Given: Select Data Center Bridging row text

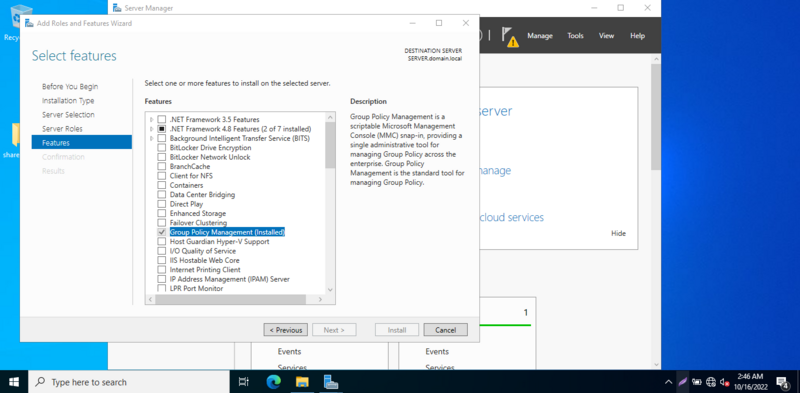Looking at the screenshot, I should click(x=202, y=194).
